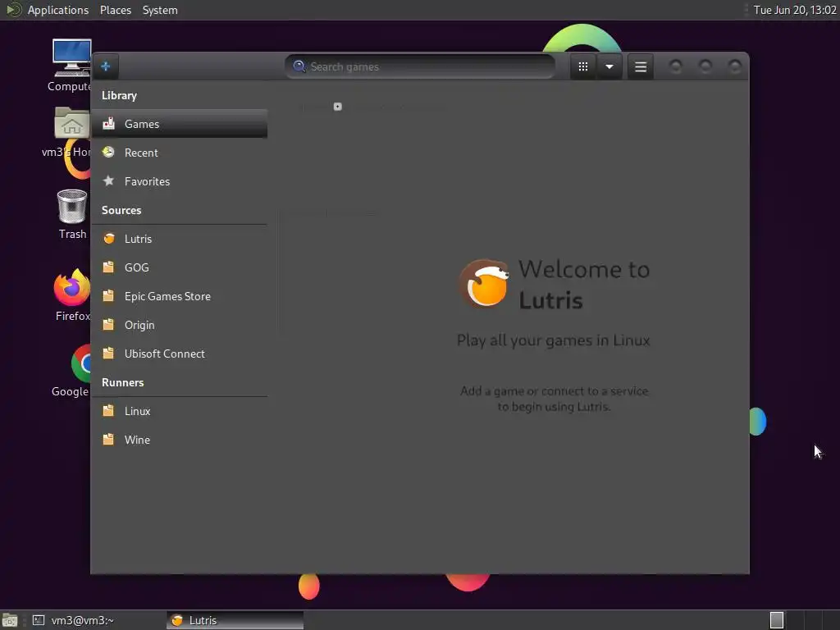Screen dimensions: 840x630
Task: Open Epic Games Store source
Action: coord(180,296)
